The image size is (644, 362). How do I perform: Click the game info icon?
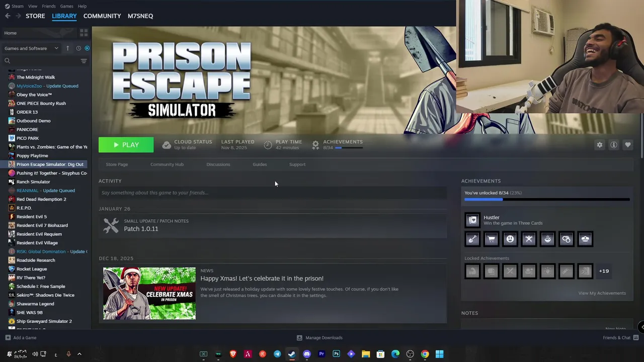(x=614, y=145)
